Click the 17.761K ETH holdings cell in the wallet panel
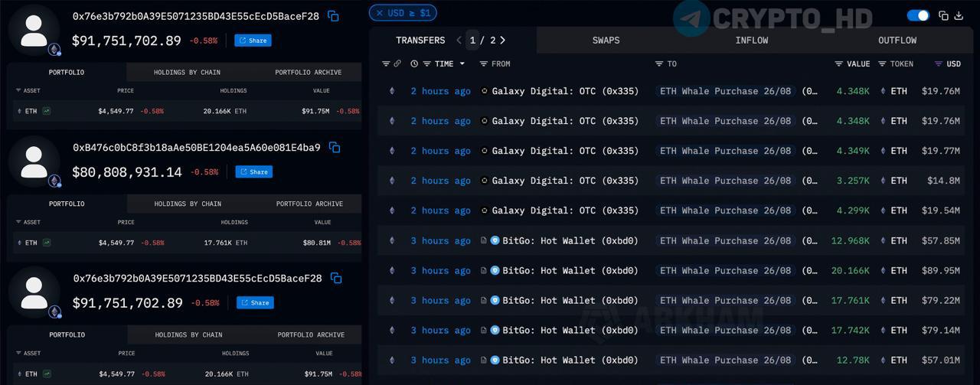The width and height of the screenshot is (980, 385). [x=226, y=243]
